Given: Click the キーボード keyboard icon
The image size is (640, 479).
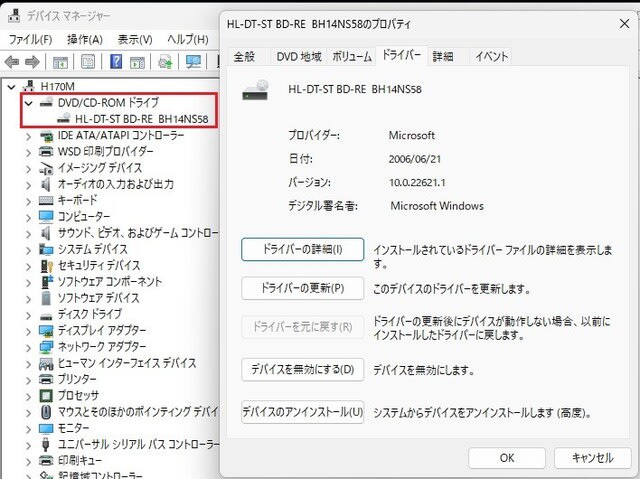Looking at the screenshot, I should coord(46,200).
